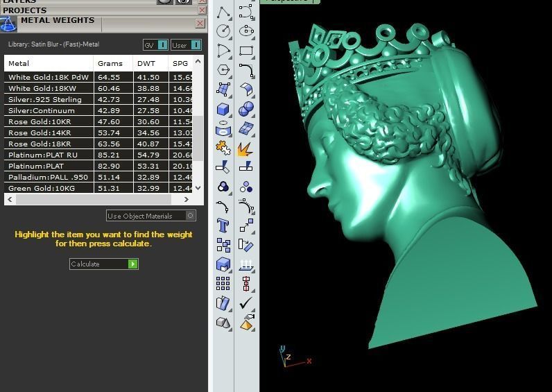Toggle the User library switch
This screenshot has height=392, width=552.
coord(187,45)
